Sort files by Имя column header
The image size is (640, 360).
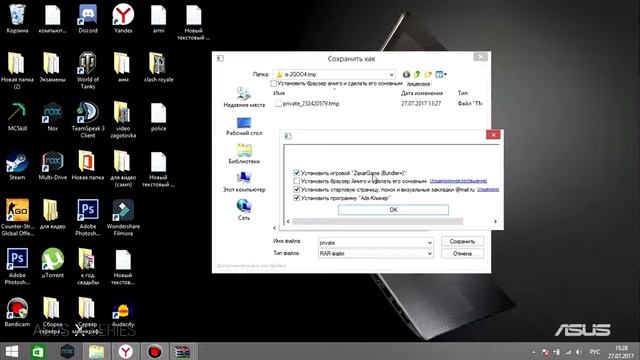click(x=279, y=93)
